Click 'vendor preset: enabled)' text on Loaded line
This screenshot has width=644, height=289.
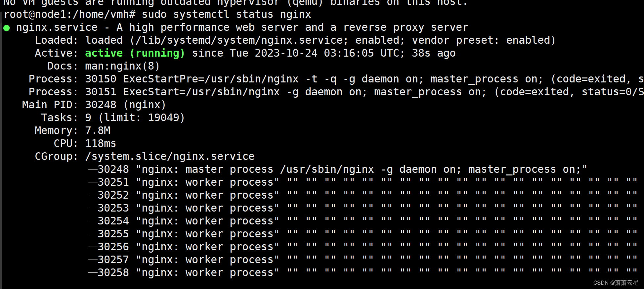pyautogui.click(x=484, y=40)
